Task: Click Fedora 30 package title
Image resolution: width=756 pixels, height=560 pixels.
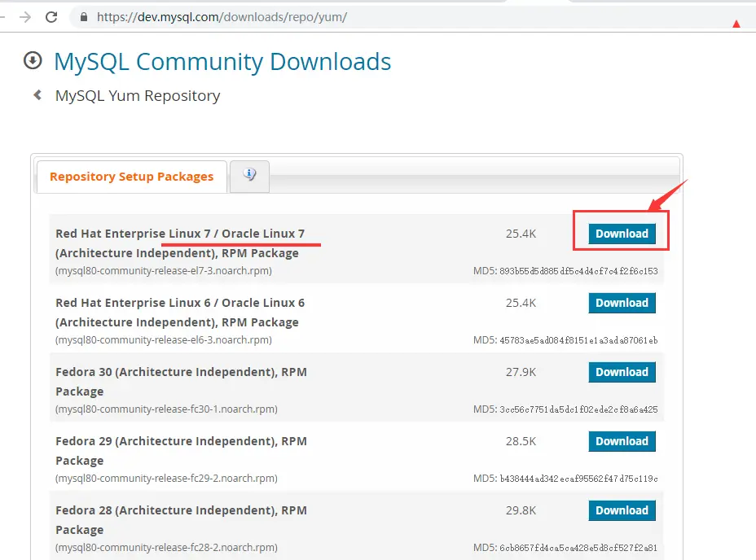Action: pyautogui.click(x=182, y=382)
